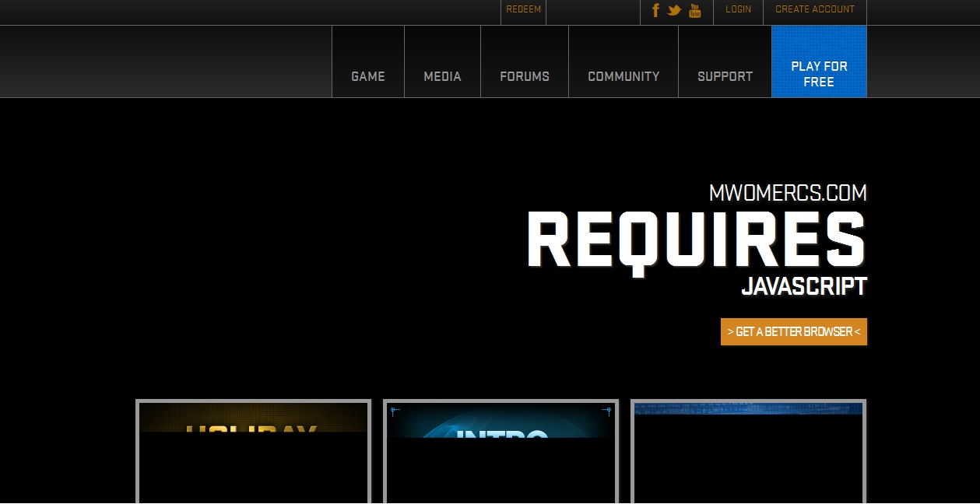Open the MEDIA menu
Viewport: 980px width, 504px height.
tap(442, 61)
